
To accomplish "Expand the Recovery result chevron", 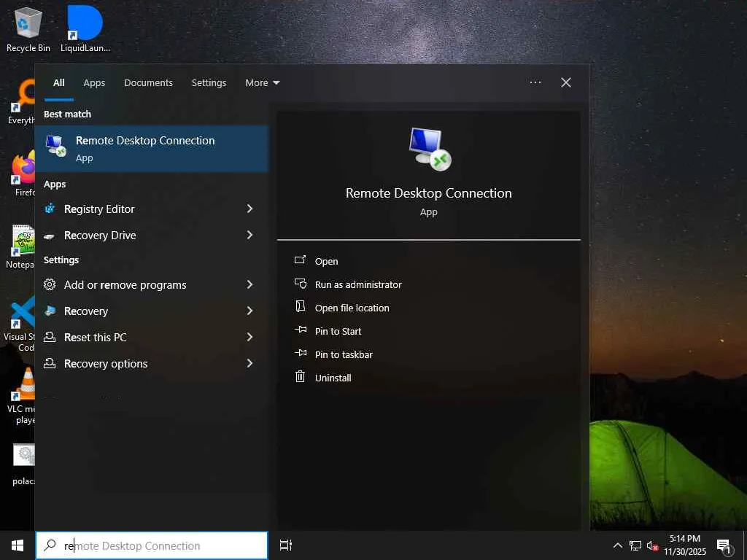I will click(x=249, y=311).
